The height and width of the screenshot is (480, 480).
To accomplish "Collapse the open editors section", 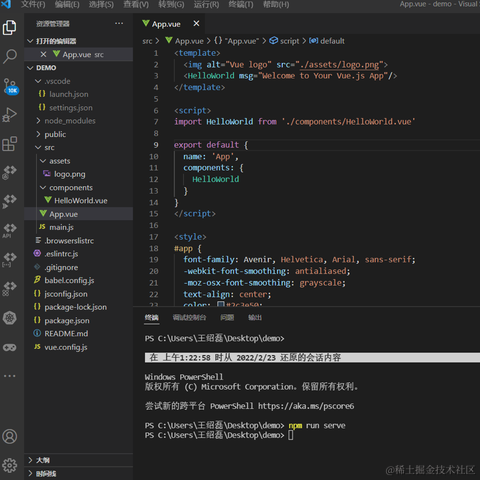I will pyautogui.click(x=30, y=41).
